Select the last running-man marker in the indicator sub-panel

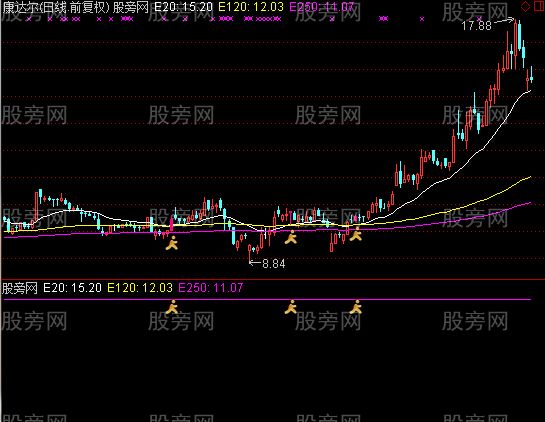(356, 307)
